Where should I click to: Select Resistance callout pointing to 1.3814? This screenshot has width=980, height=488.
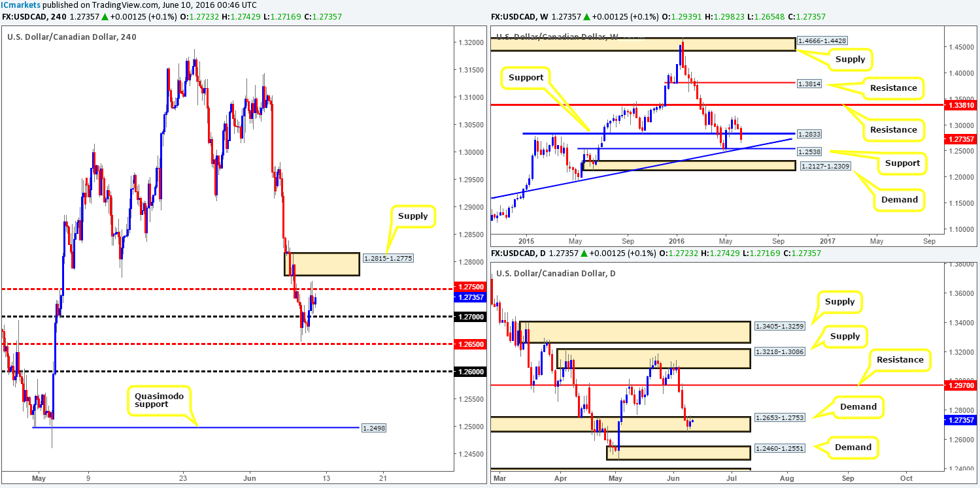pos(894,88)
